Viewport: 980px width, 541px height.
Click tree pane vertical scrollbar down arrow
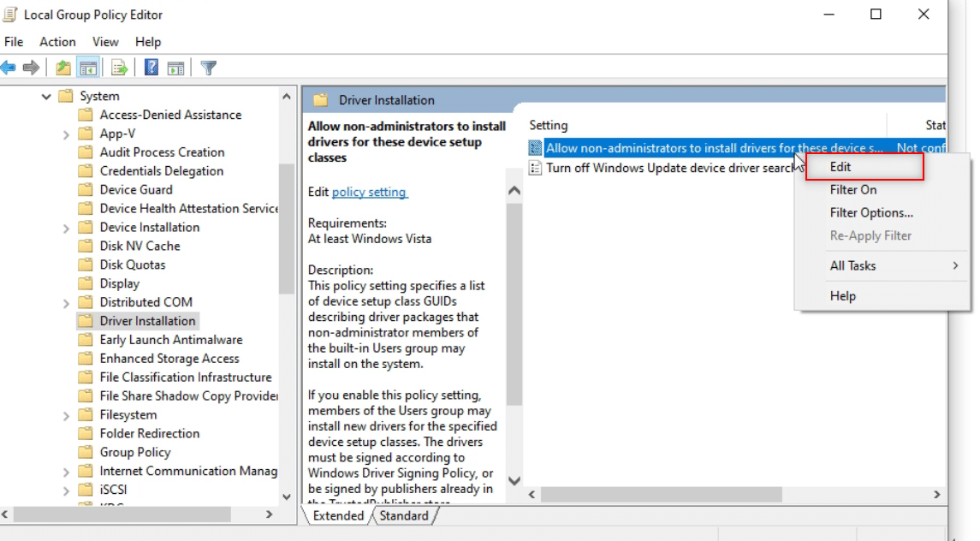pos(286,496)
